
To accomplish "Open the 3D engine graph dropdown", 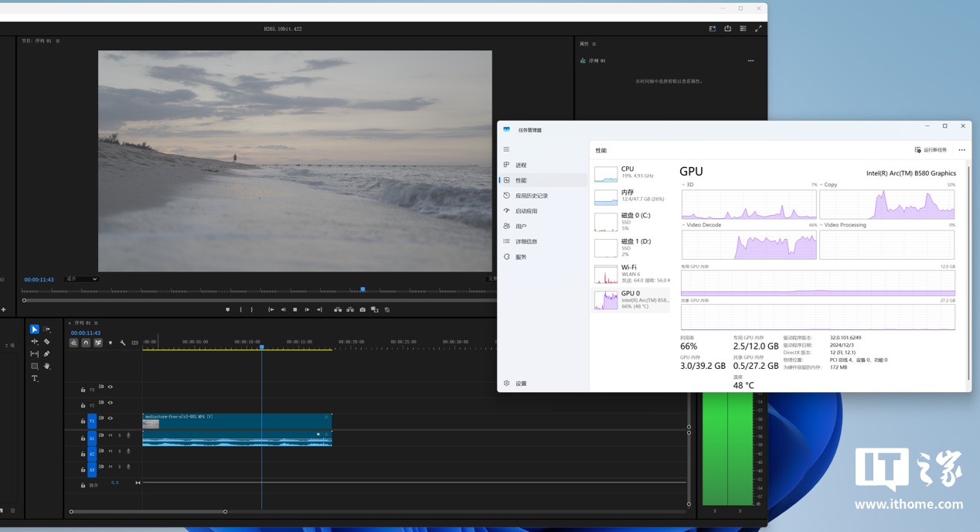I will 688,185.
